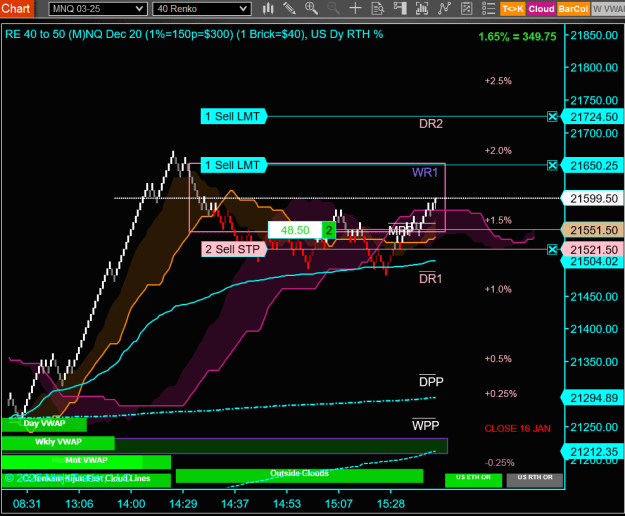Open the data series bars icon
The width and height of the screenshot is (625, 516).
point(422,8)
